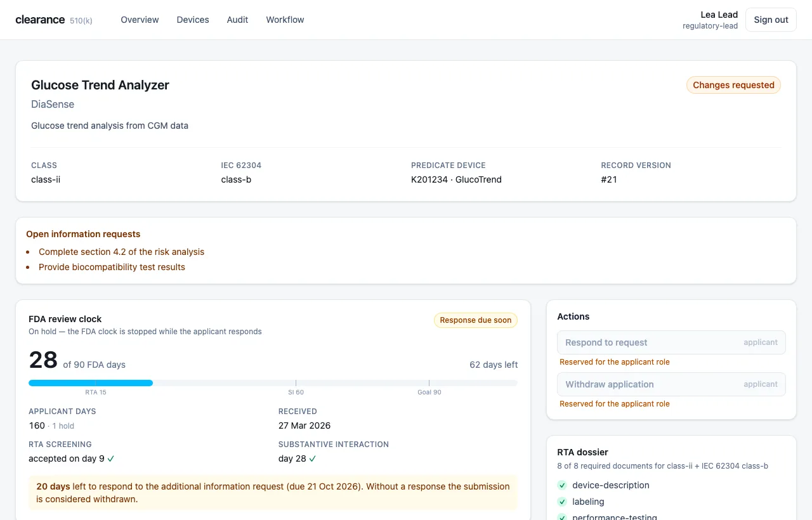Select the Withdraw application action
The width and height of the screenshot is (812, 520).
pyautogui.click(x=671, y=384)
